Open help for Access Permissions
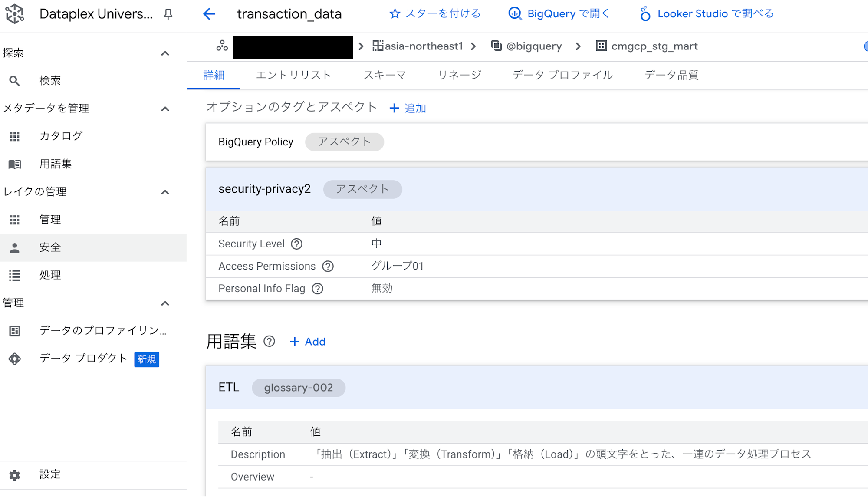Image resolution: width=868 pixels, height=497 pixels. coord(328,267)
